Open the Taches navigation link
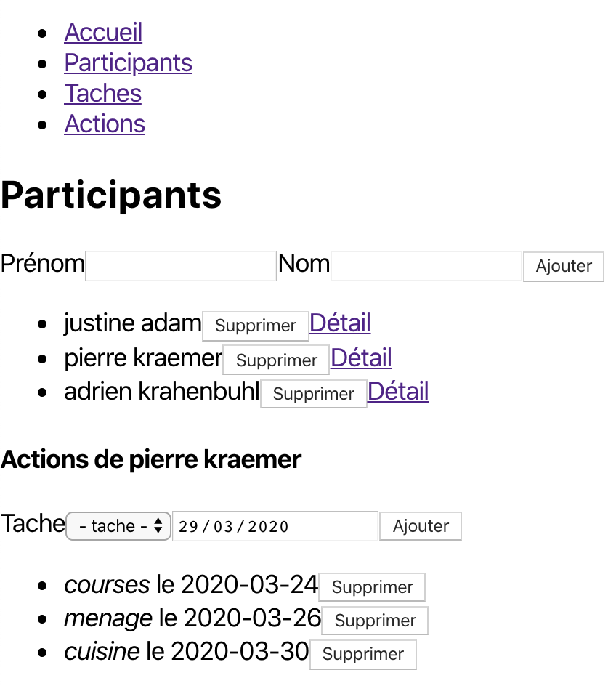 [102, 94]
